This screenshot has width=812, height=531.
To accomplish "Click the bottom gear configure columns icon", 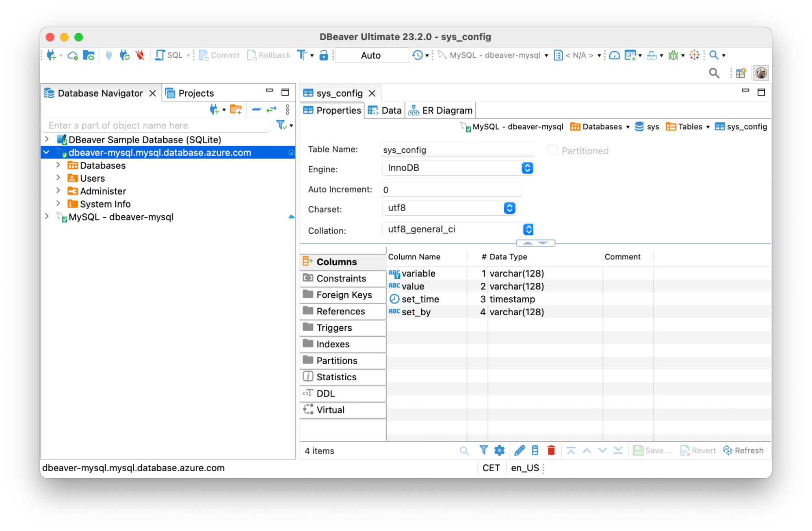I will (499, 450).
